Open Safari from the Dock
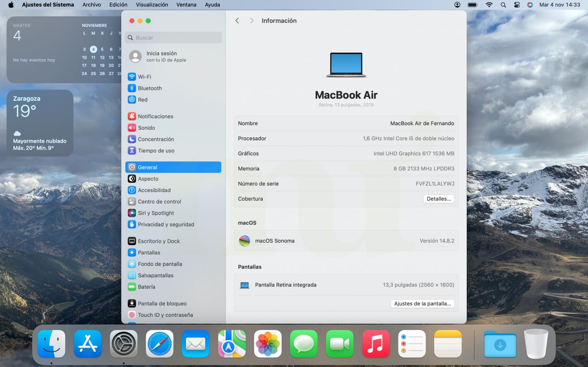Viewport: 588px width, 367px height. [x=160, y=344]
